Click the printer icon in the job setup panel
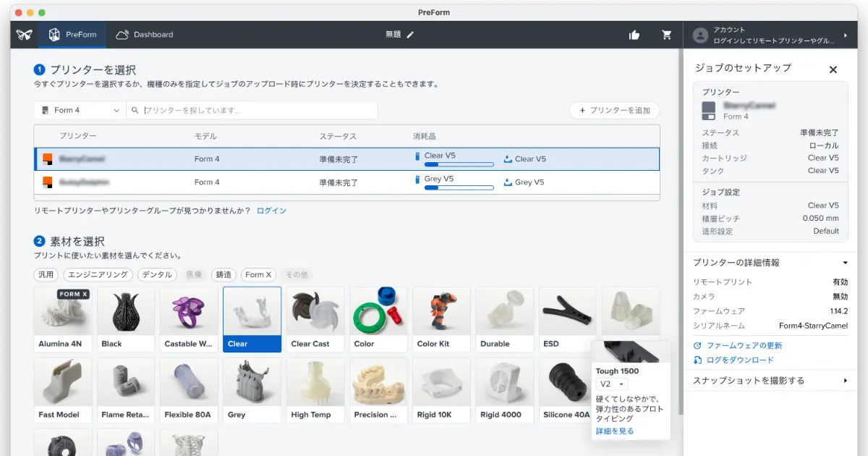Viewport: 868px width, 456px height. [709, 111]
